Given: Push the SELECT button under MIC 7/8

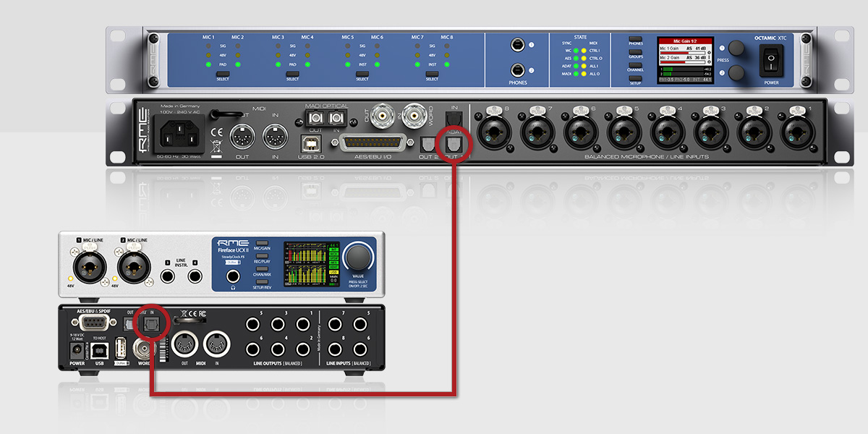Looking at the screenshot, I should (432, 74).
